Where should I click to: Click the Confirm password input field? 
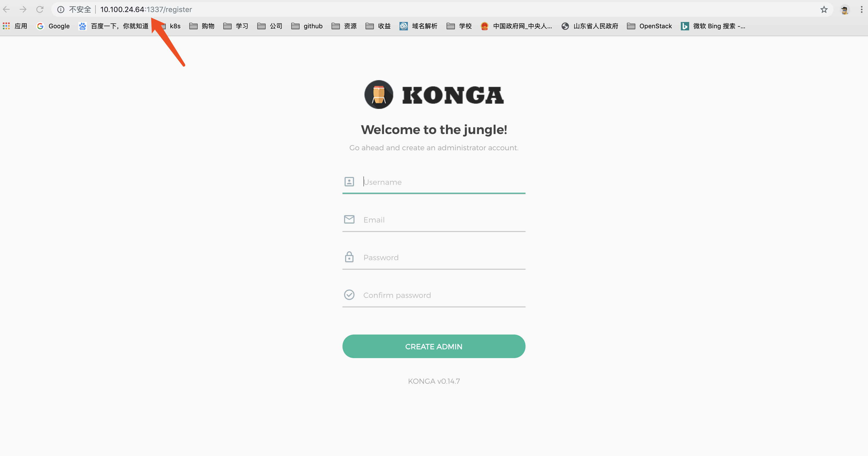(434, 295)
